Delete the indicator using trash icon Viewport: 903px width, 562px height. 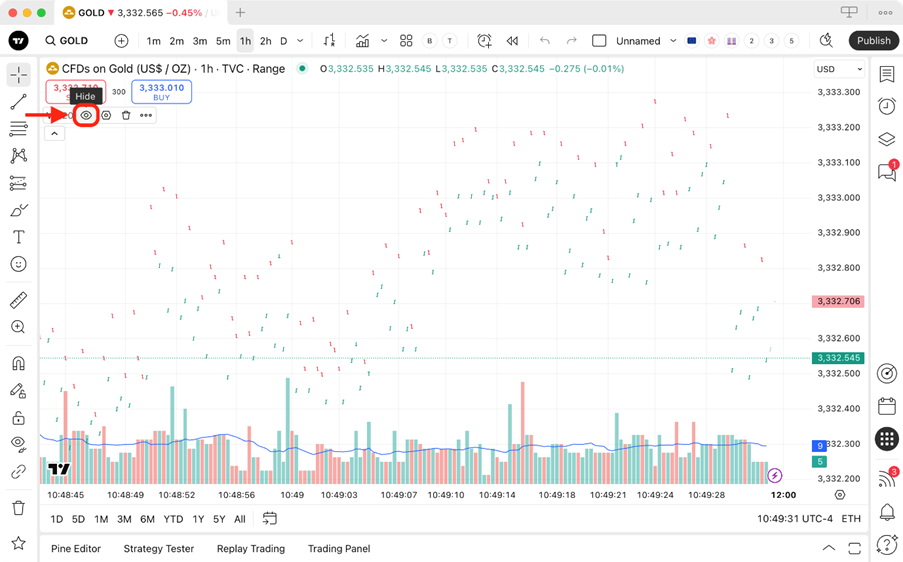point(126,115)
